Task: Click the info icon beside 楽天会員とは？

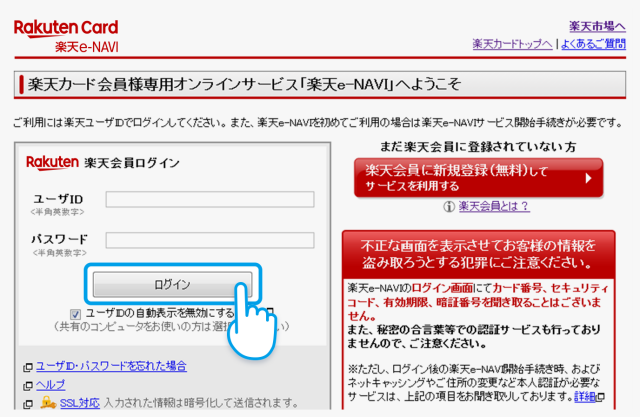Action: (449, 206)
